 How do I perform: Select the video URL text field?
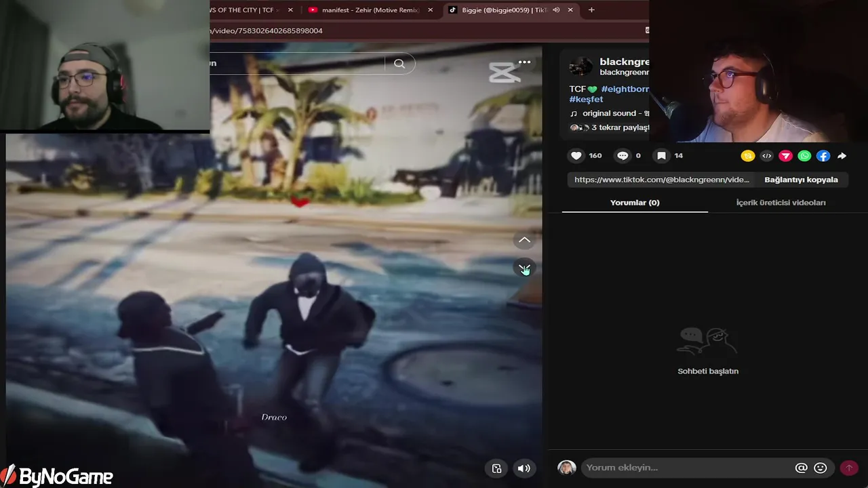[661, 180]
